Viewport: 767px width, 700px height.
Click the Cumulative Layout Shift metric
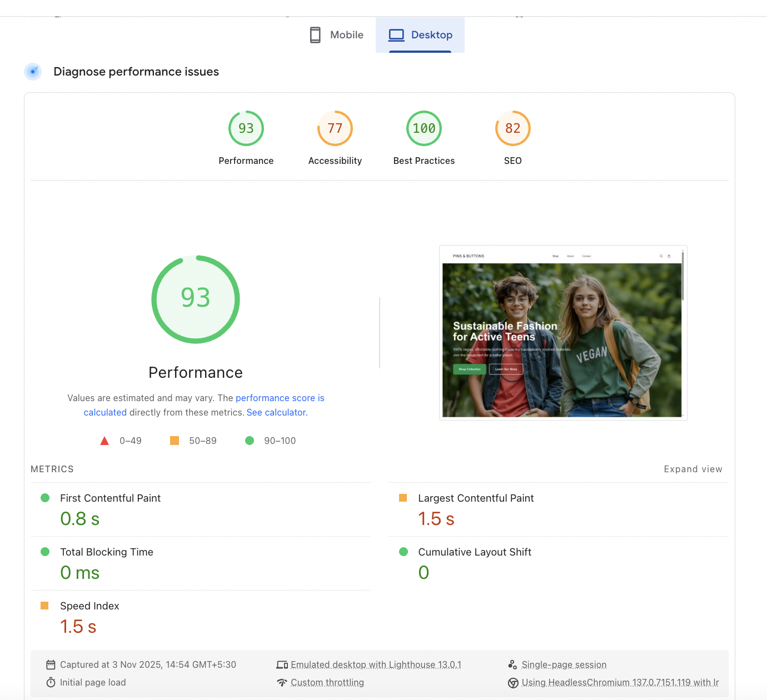474,552
